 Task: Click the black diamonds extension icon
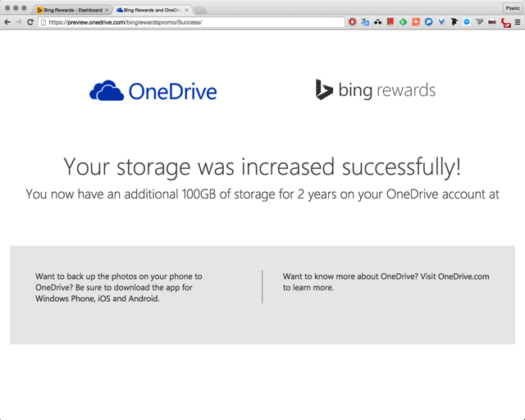pos(377,22)
